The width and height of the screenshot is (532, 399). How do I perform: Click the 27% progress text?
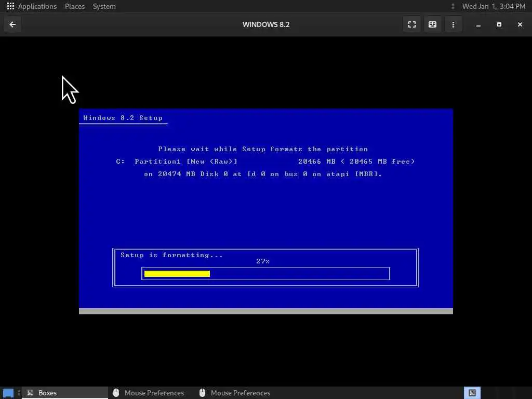[x=263, y=261]
